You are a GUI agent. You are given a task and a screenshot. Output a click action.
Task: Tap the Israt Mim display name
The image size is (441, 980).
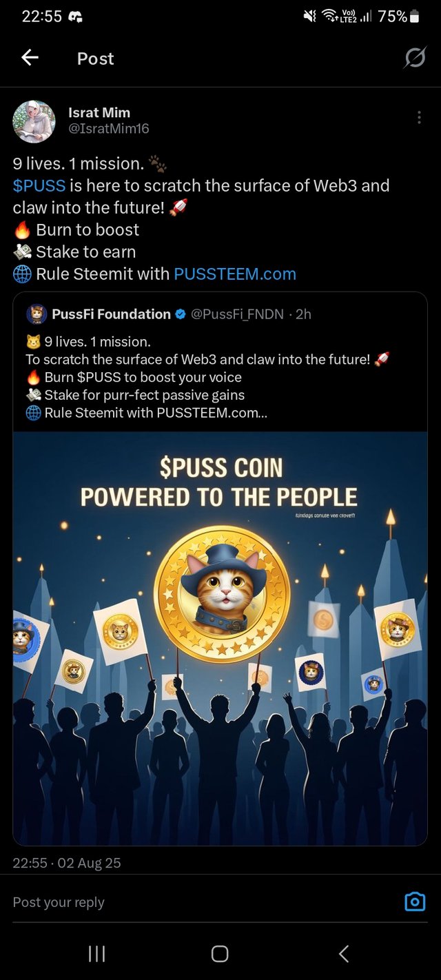point(99,112)
